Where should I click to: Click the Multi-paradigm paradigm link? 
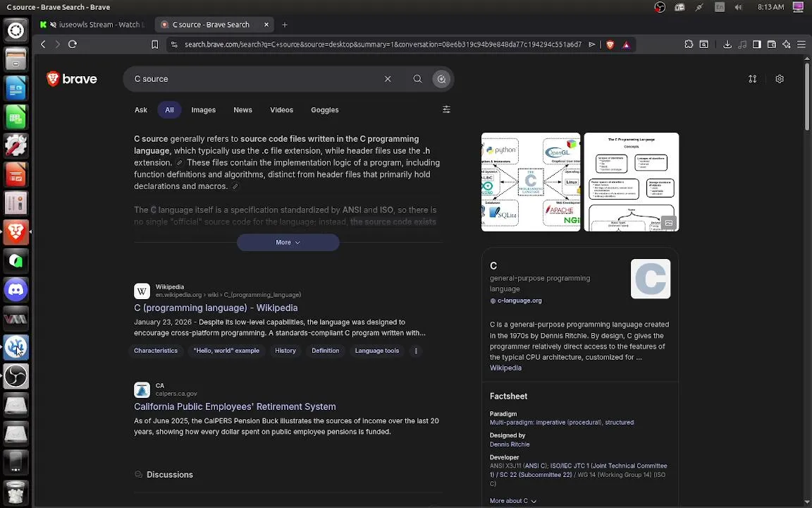pos(562,423)
